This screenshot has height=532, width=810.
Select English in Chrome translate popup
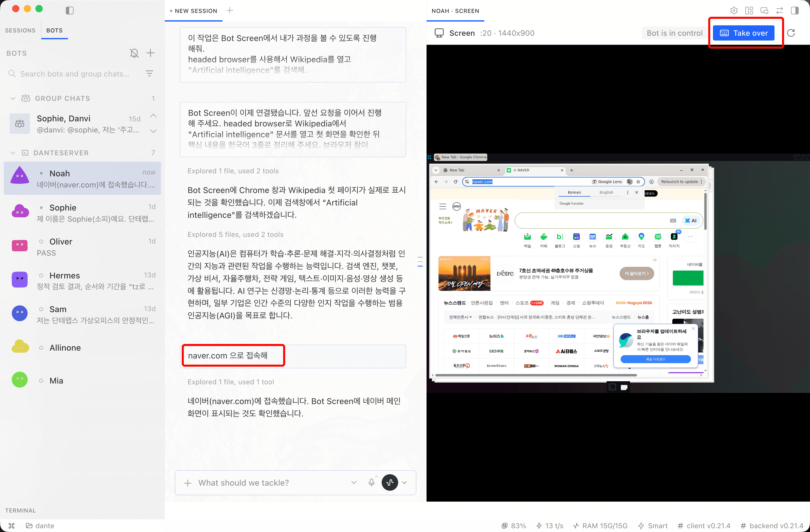[x=606, y=192]
